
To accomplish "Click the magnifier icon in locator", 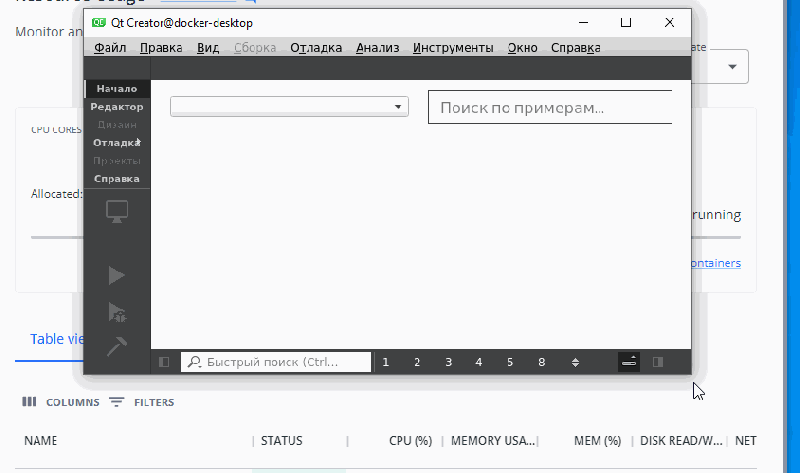I will pyautogui.click(x=194, y=362).
